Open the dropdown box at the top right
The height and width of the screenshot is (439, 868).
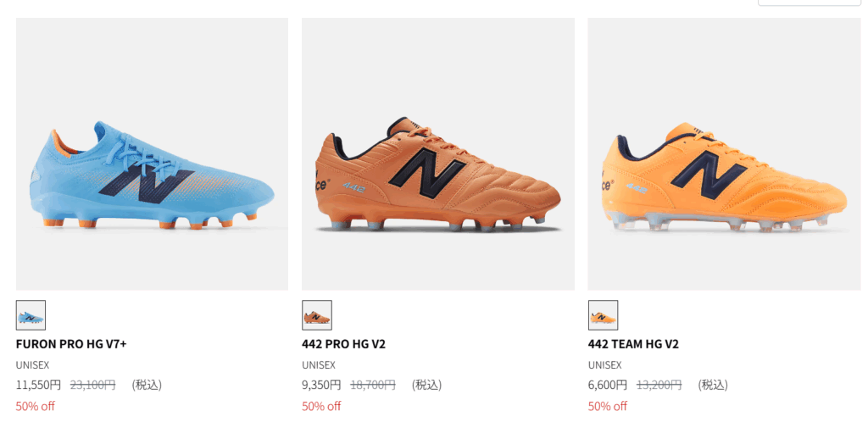click(x=809, y=3)
